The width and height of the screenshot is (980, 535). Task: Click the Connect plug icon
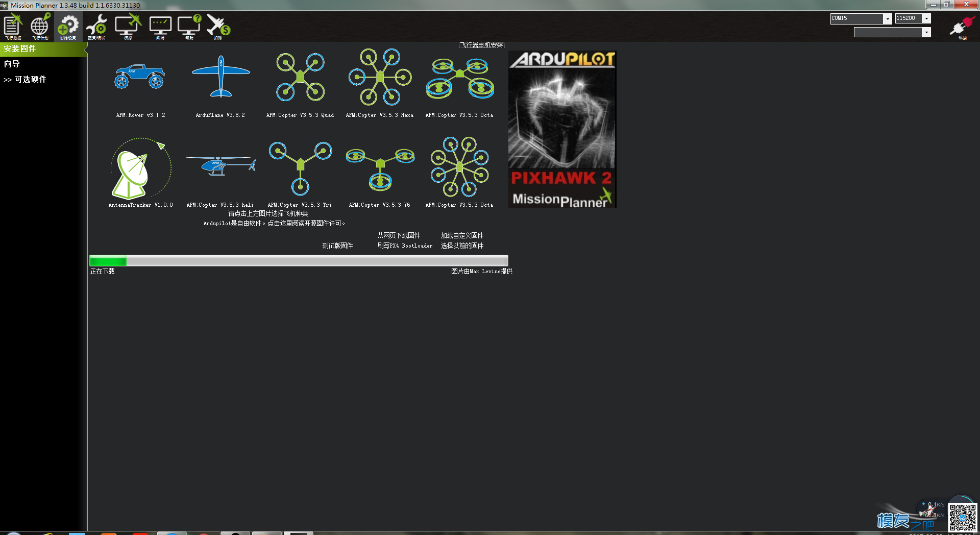coord(962,28)
